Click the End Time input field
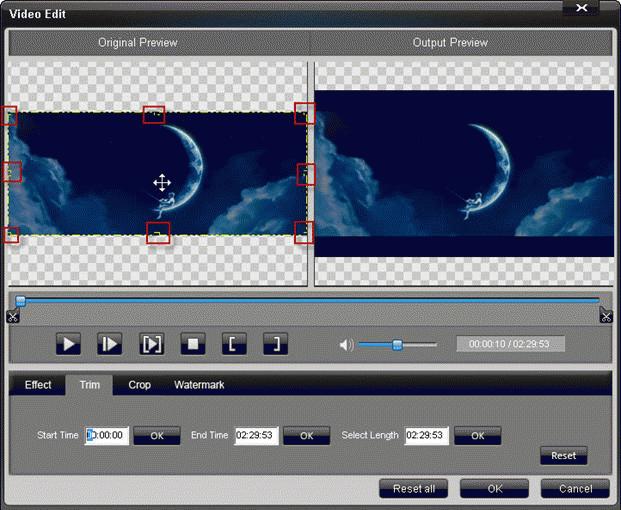The image size is (621, 510). [x=256, y=436]
